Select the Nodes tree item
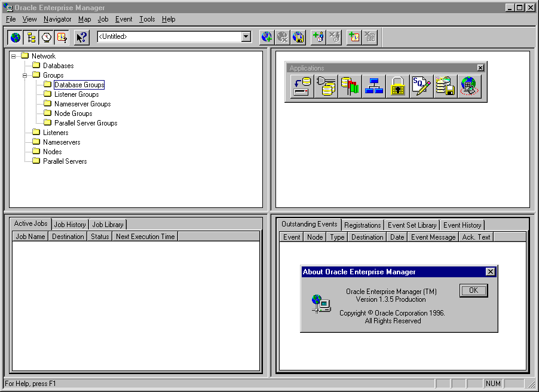The width and height of the screenshot is (539, 392). tap(52, 152)
